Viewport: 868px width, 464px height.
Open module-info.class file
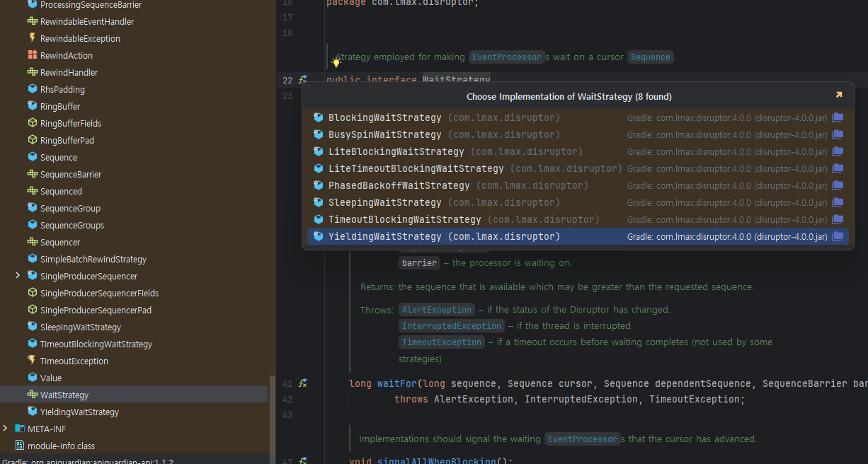tap(61, 446)
